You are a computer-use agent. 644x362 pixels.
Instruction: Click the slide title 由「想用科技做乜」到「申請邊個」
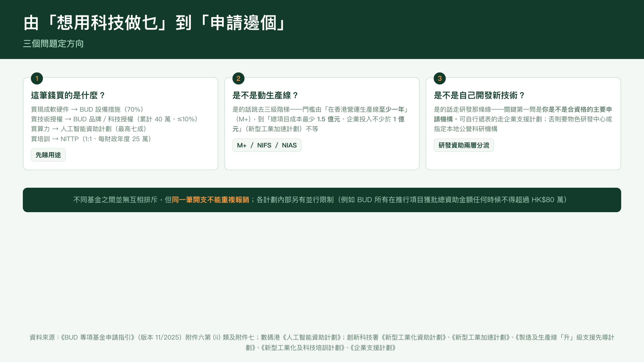point(154,23)
